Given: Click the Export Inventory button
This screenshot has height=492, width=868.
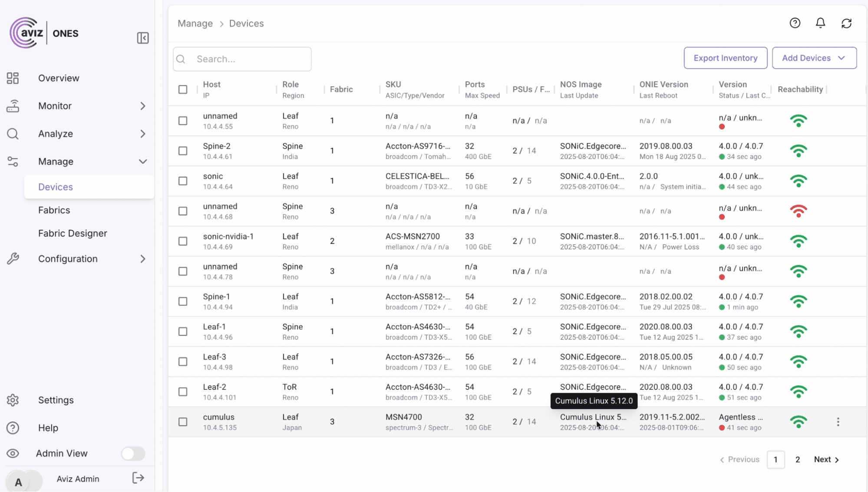Looking at the screenshot, I should (725, 58).
